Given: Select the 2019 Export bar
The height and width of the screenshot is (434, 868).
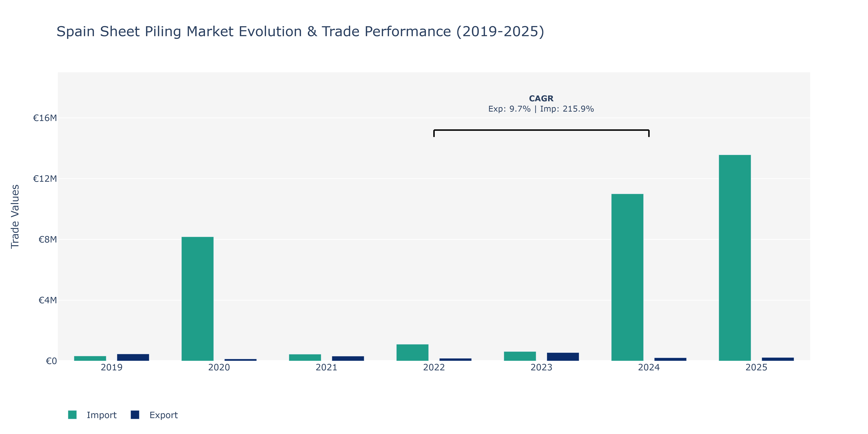Looking at the screenshot, I should click(133, 358).
